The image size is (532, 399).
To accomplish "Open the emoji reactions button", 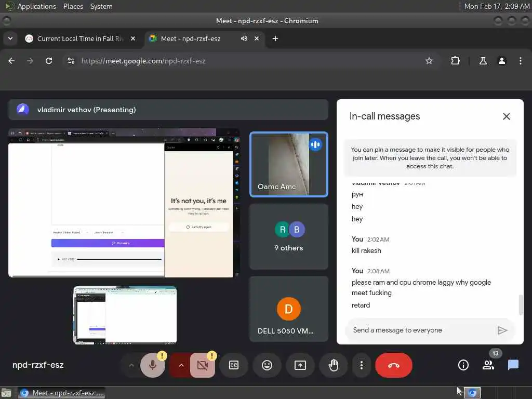I will pos(267,365).
